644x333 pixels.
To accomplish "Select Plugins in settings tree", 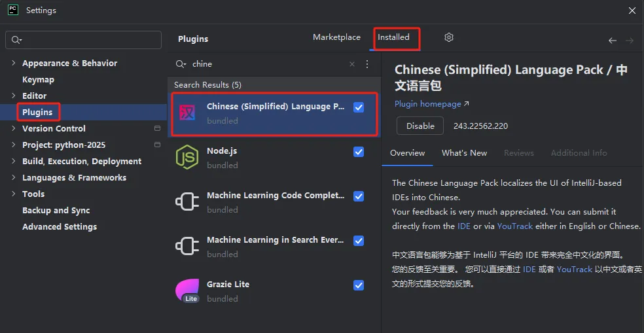I will (37, 112).
